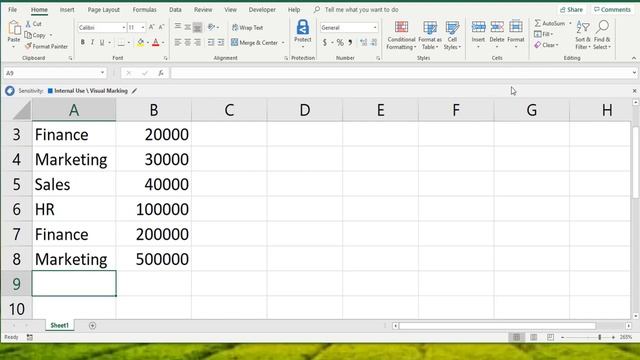The height and width of the screenshot is (360, 640).
Task: Click the Insert Function fx icon
Action: click(161, 73)
